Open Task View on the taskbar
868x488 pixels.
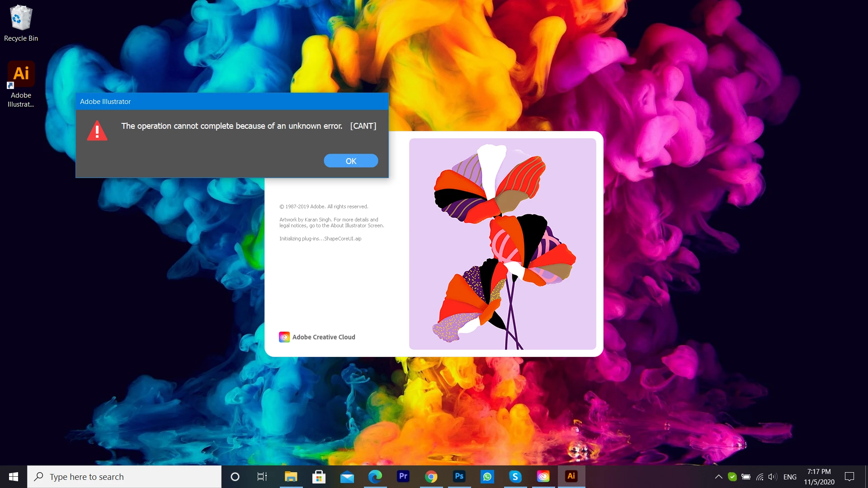(x=262, y=477)
